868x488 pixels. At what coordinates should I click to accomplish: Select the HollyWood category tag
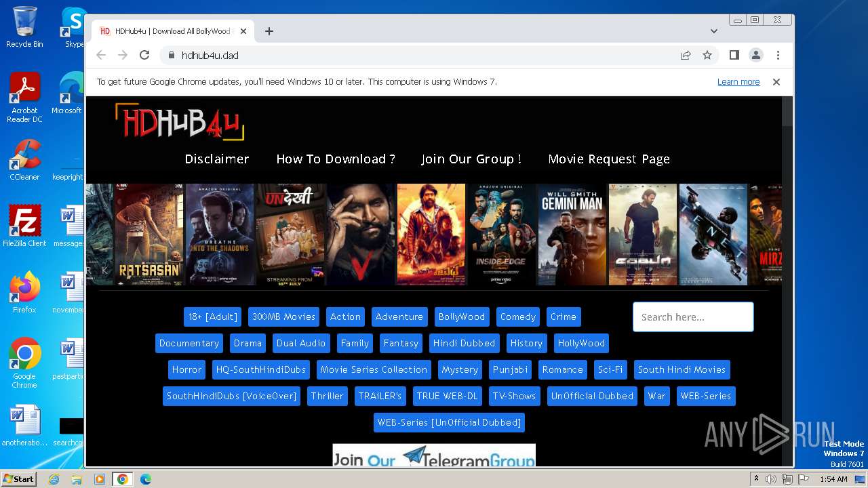[581, 343]
